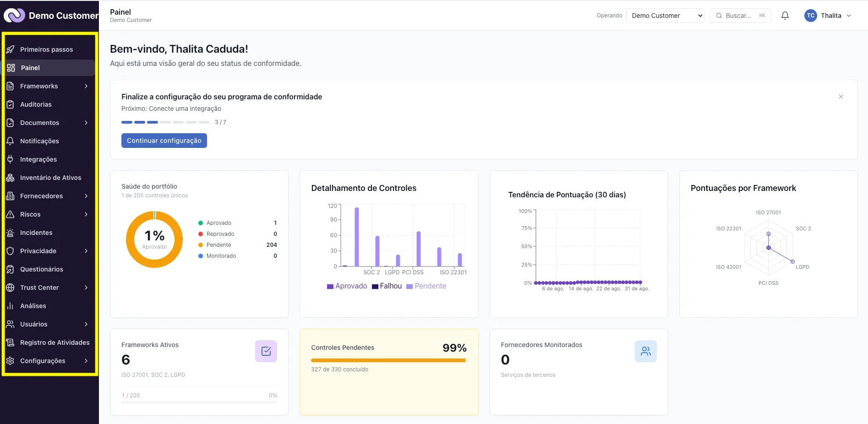Expand the Trust Center submenu chevron
The width and height of the screenshot is (868, 424).
pos(86,288)
